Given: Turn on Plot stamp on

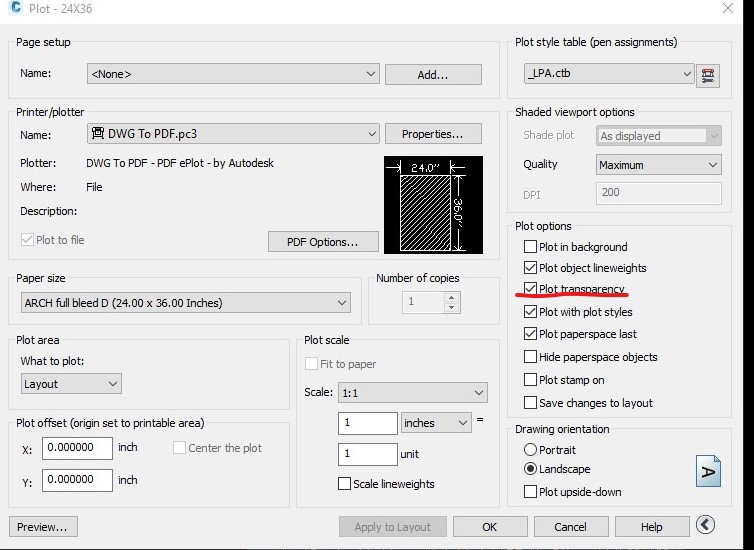Looking at the screenshot, I should point(530,380).
